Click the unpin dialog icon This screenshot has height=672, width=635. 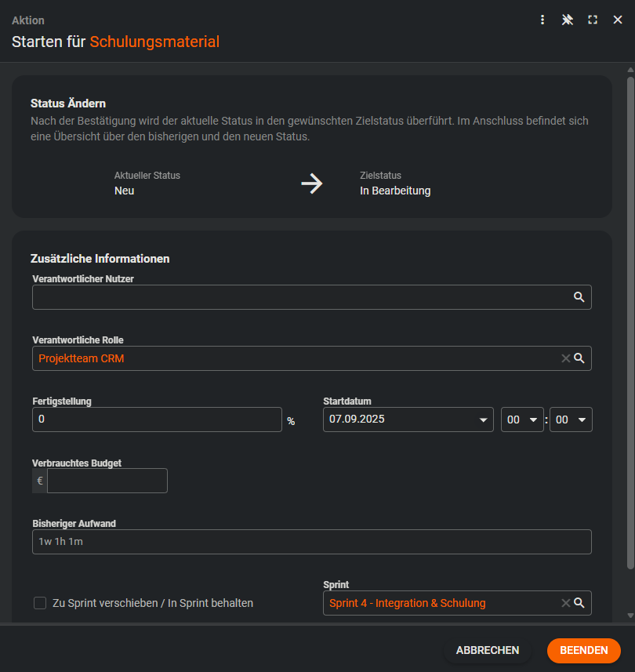pyautogui.click(x=568, y=20)
